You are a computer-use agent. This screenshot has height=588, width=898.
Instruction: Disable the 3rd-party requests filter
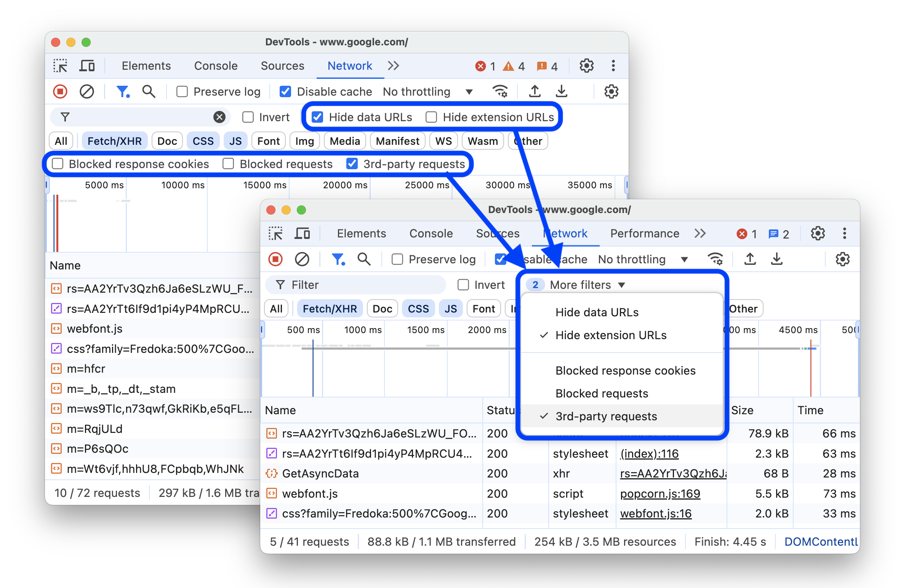605,416
